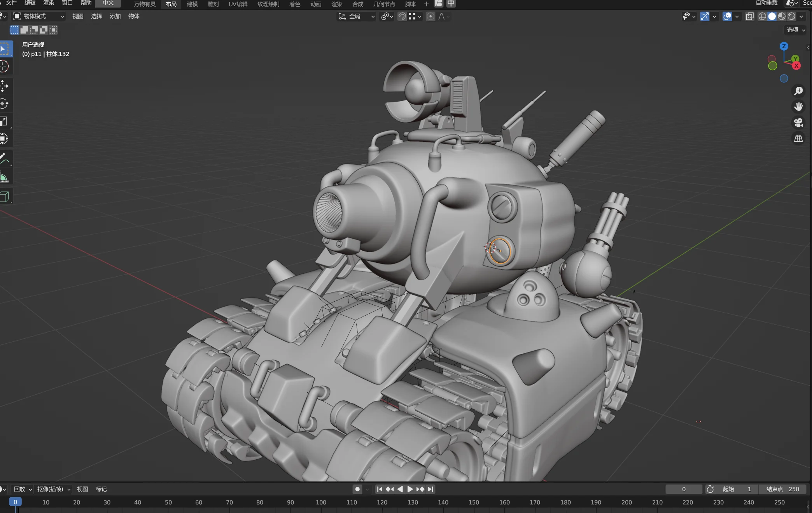812x513 pixels.
Task: Click the pan view hand icon
Action: coord(798,107)
